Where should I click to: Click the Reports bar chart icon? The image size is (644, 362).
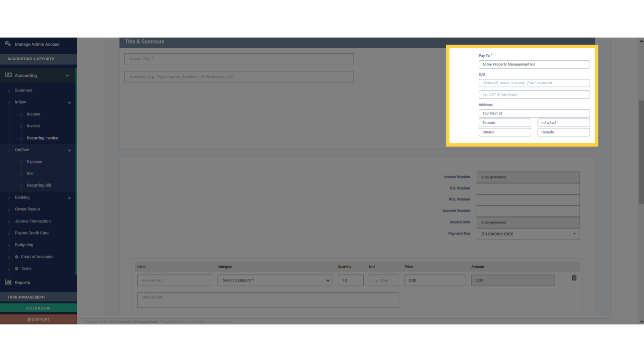click(x=8, y=282)
